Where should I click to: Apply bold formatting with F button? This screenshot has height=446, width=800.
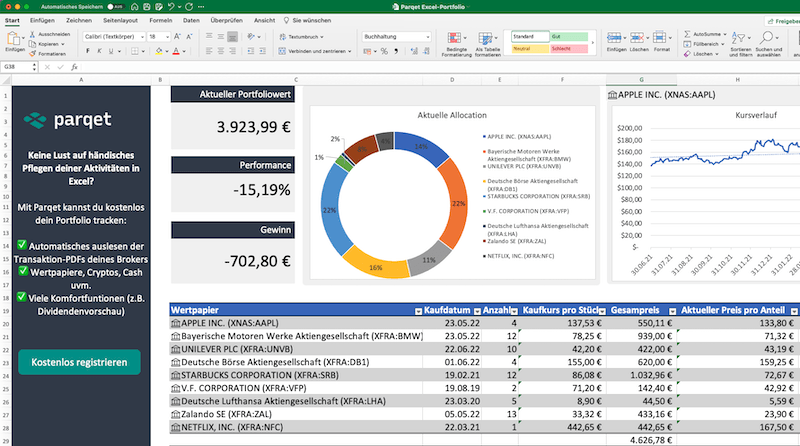coord(90,50)
